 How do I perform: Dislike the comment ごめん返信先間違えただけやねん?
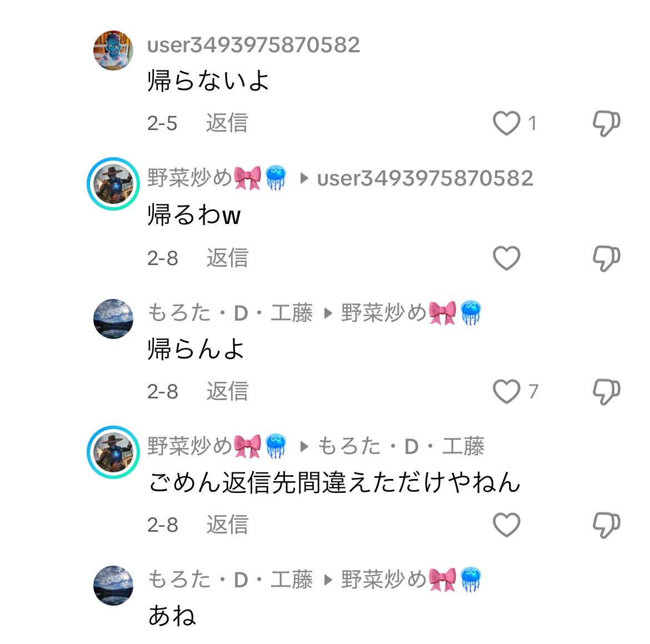coord(606,525)
